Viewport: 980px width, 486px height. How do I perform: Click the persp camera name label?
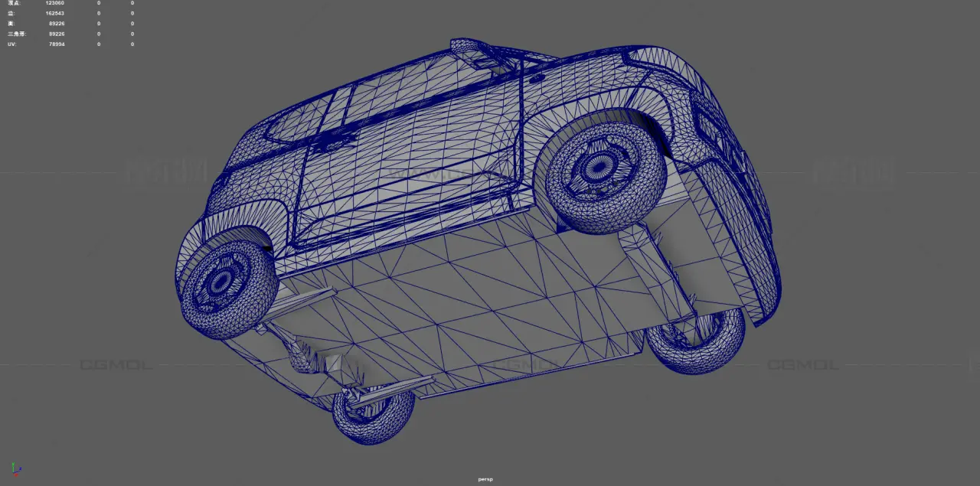485,479
